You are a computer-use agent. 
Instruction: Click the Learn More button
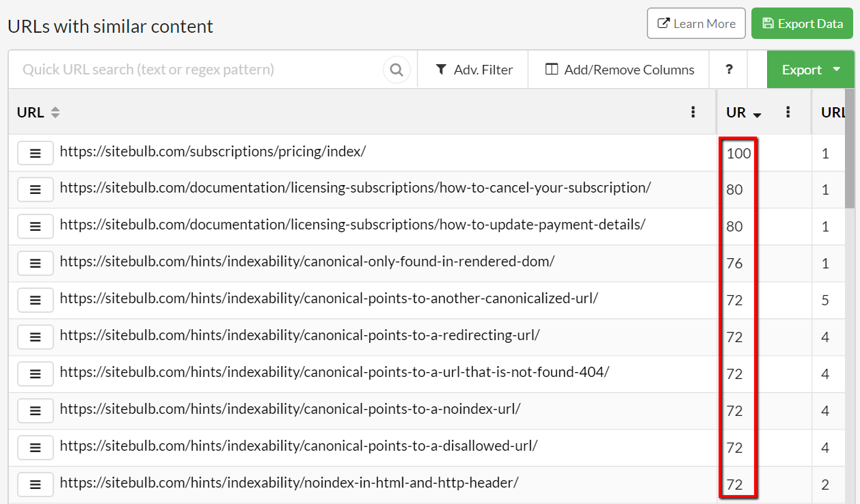pyautogui.click(x=696, y=24)
